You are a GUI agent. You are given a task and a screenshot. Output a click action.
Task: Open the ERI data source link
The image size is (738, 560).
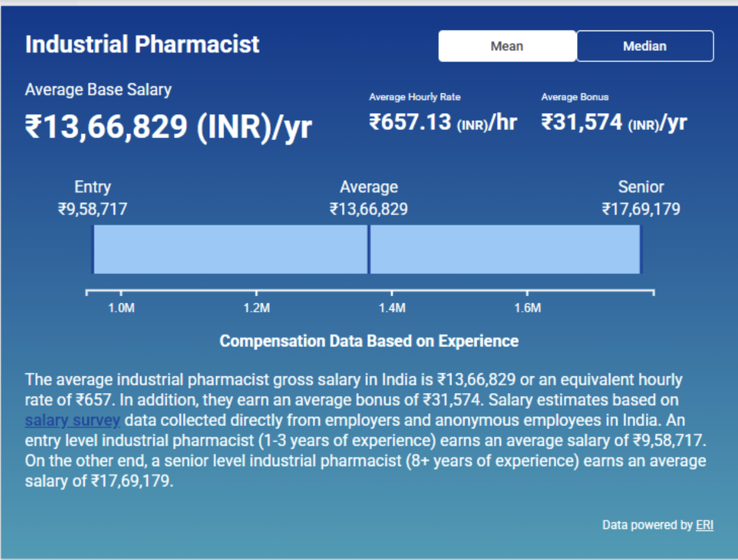[x=705, y=525]
